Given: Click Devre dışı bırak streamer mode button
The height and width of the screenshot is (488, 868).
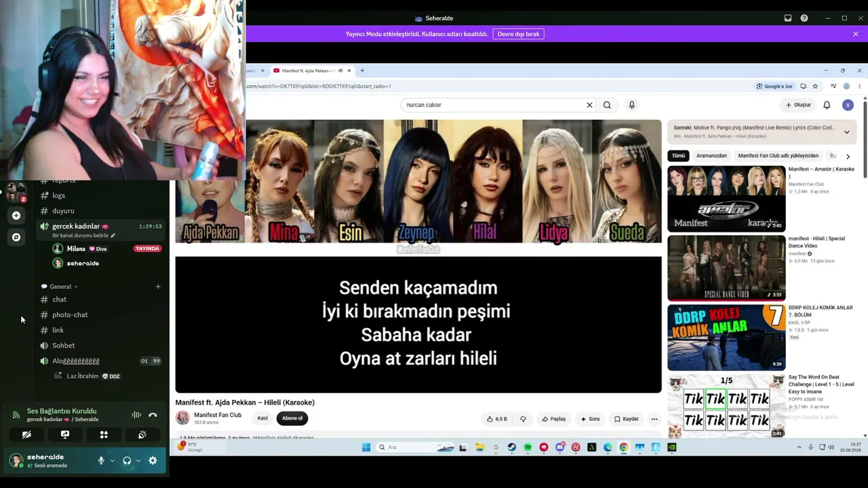Looking at the screenshot, I should (x=519, y=34).
